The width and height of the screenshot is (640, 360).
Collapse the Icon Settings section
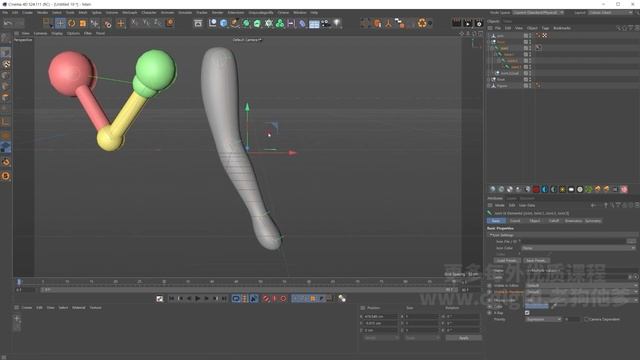point(491,235)
